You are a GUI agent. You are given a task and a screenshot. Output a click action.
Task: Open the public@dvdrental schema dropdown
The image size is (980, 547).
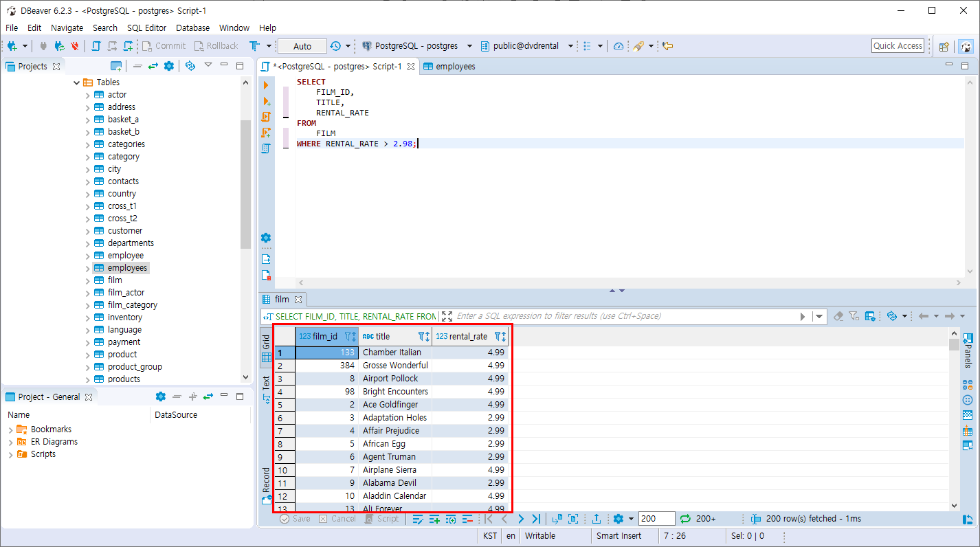pyautogui.click(x=571, y=46)
